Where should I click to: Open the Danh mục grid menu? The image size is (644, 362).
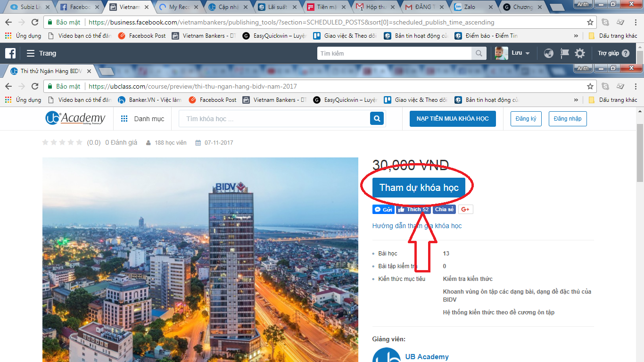[x=143, y=119]
